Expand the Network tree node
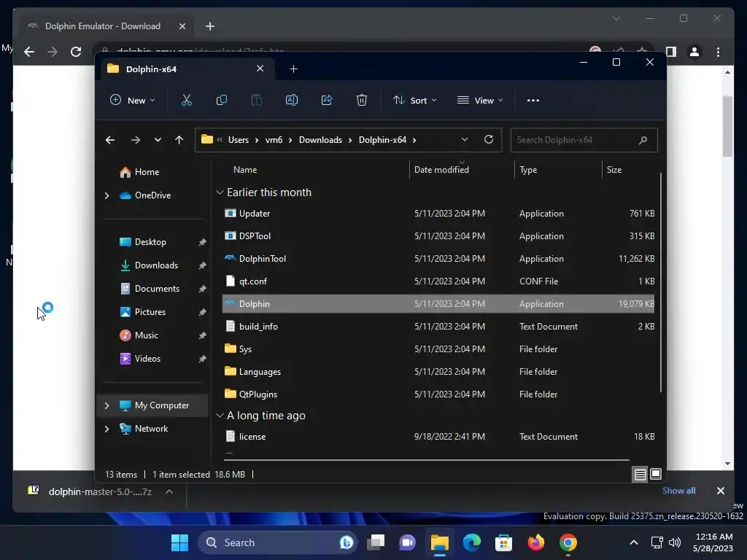This screenshot has height=560, width=747. [x=107, y=429]
